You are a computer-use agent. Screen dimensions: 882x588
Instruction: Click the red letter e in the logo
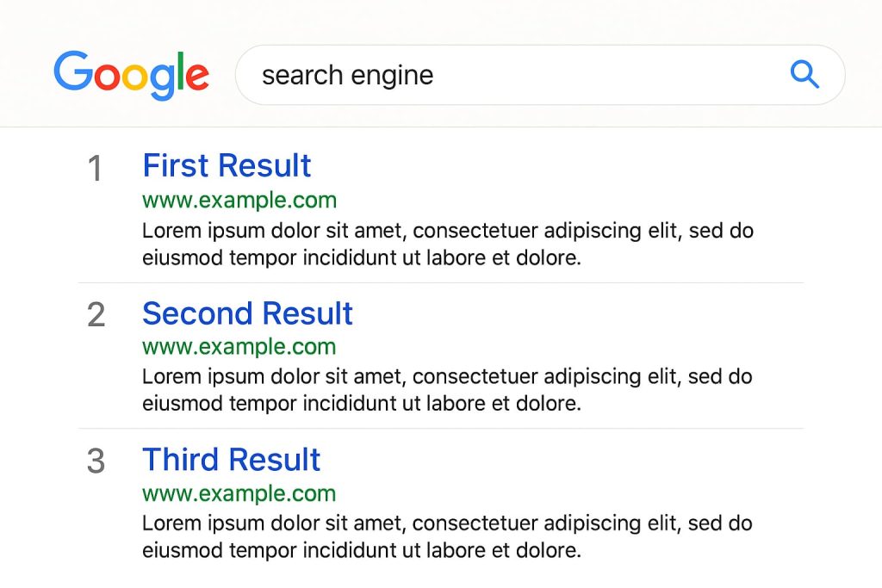197,77
